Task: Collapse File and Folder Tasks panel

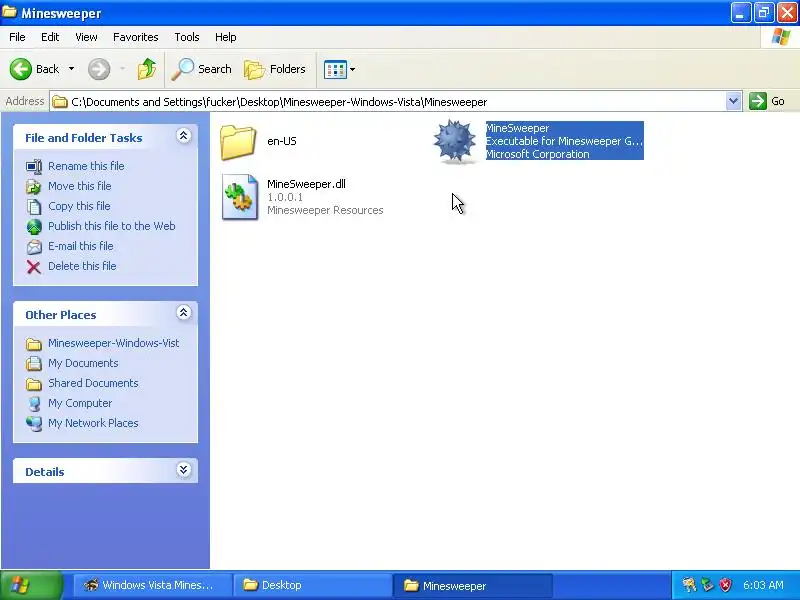Action: 184,136
